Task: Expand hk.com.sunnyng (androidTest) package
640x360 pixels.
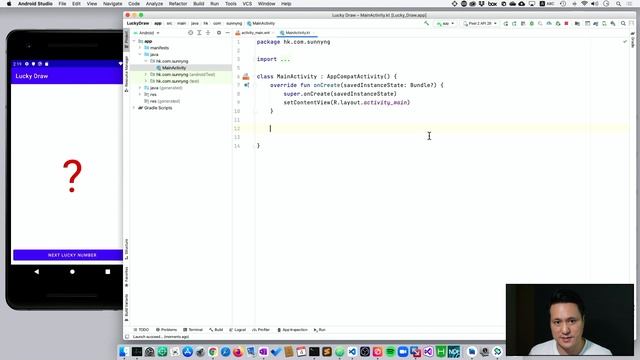Action: (146, 74)
